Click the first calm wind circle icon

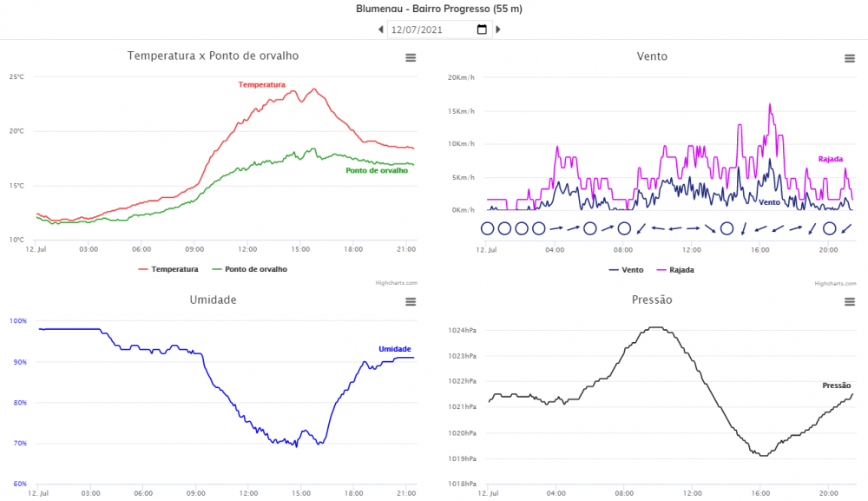pyautogui.click(x=487, y=228)
